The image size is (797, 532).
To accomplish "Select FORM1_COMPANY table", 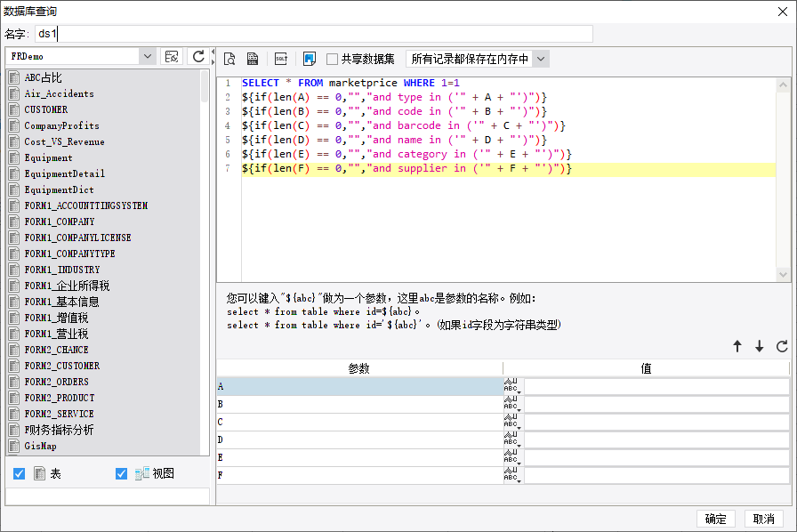I will [x=59, y=222].
